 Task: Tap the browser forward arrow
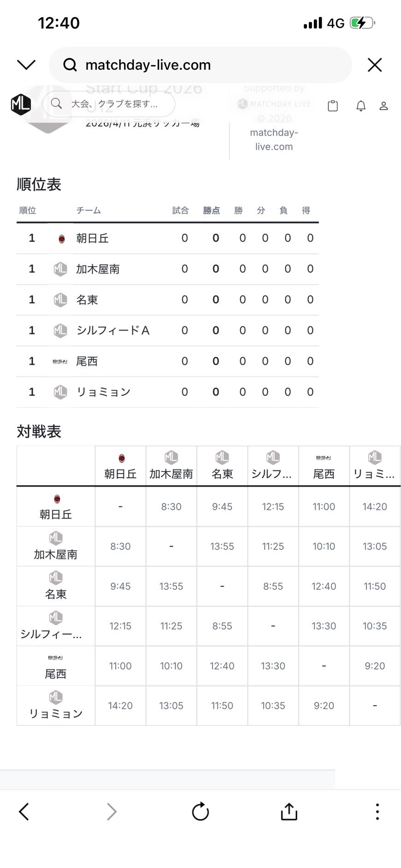(x=112, y=811)
